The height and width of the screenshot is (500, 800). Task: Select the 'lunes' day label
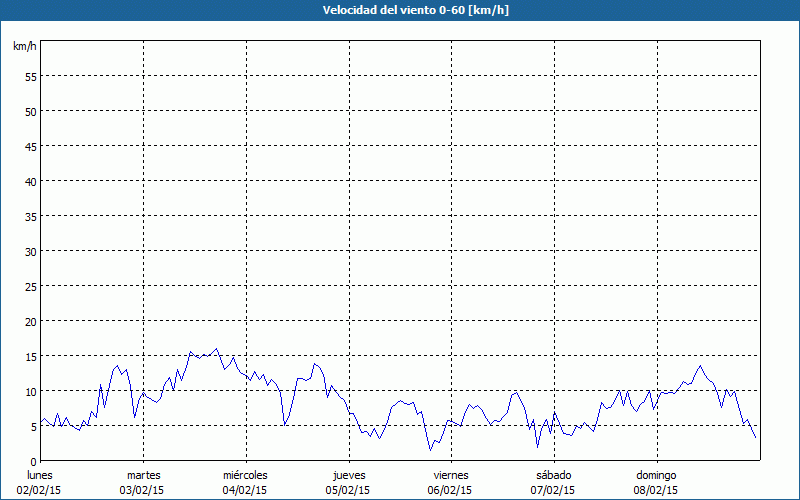pos(41,475)
